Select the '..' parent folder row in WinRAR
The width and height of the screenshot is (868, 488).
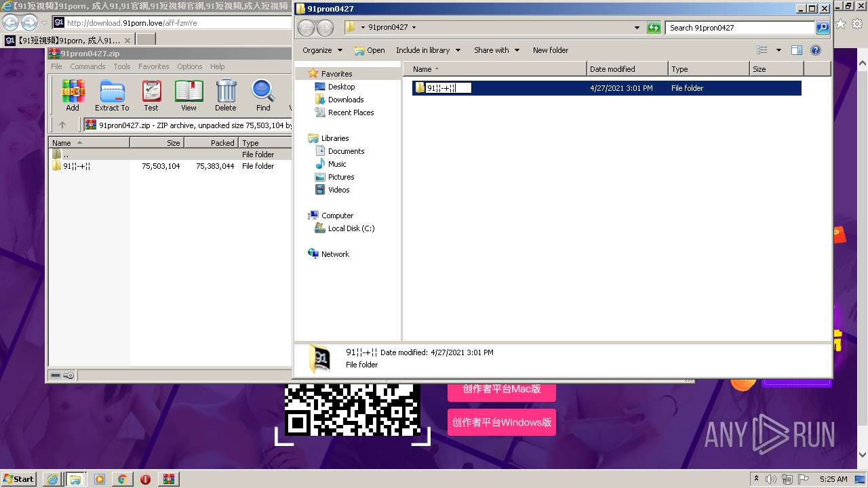tap(170, 155)
